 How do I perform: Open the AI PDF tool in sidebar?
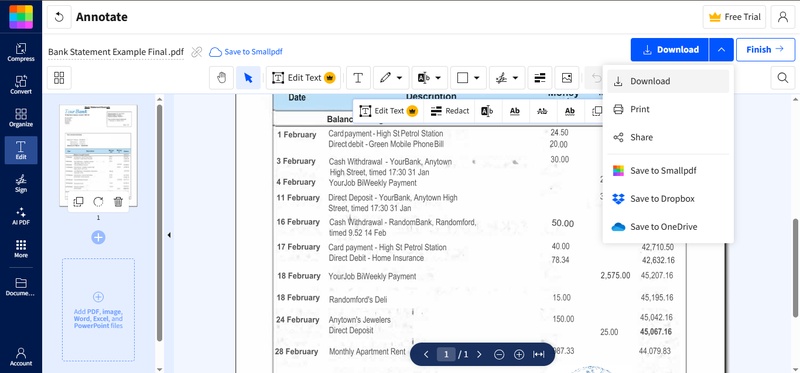click(21, 216)
